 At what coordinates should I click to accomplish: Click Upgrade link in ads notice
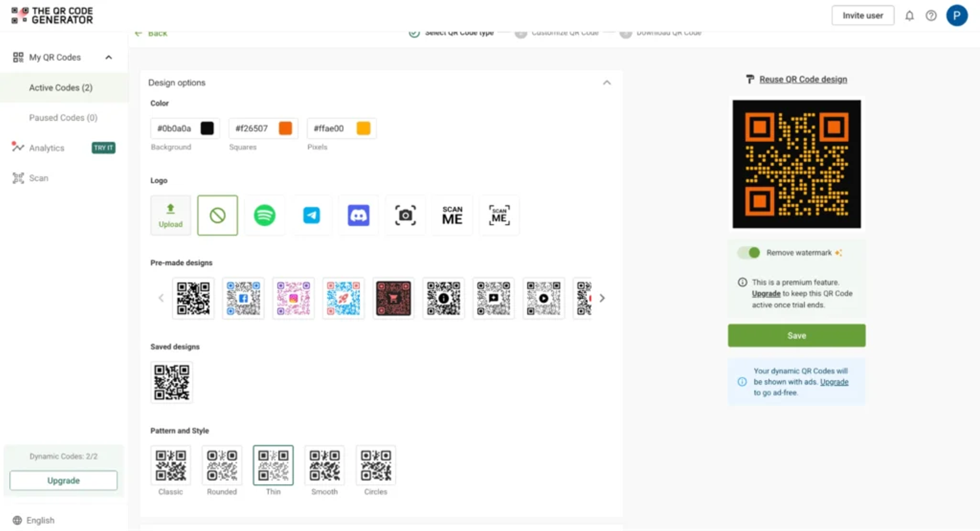coord(834,382)
